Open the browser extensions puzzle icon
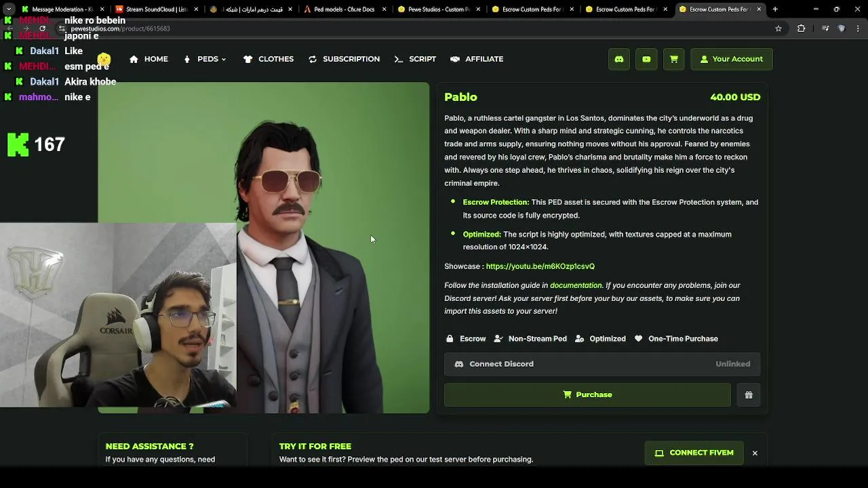This screenshot has height=488, width=868. click(x=802, y=28)
